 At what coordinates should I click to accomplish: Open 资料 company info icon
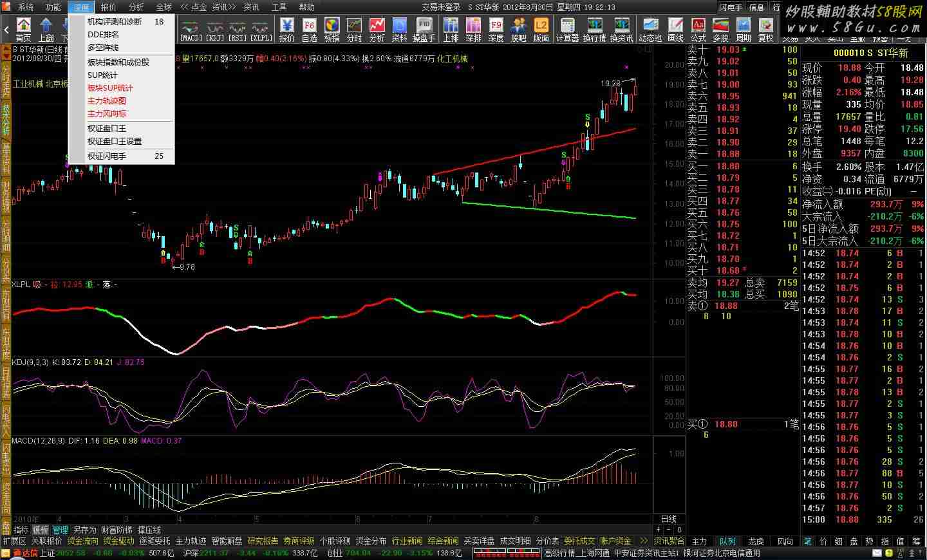click(x=400, y=30)
